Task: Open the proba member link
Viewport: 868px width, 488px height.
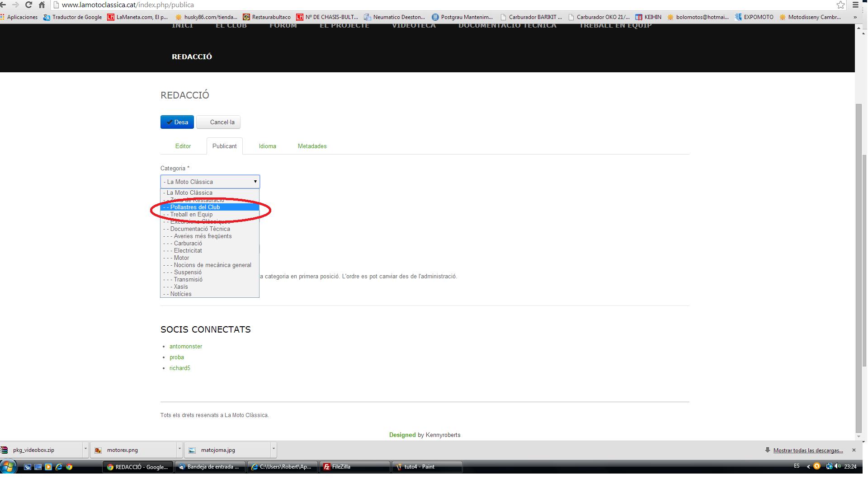Action: [x=177, y=357]
